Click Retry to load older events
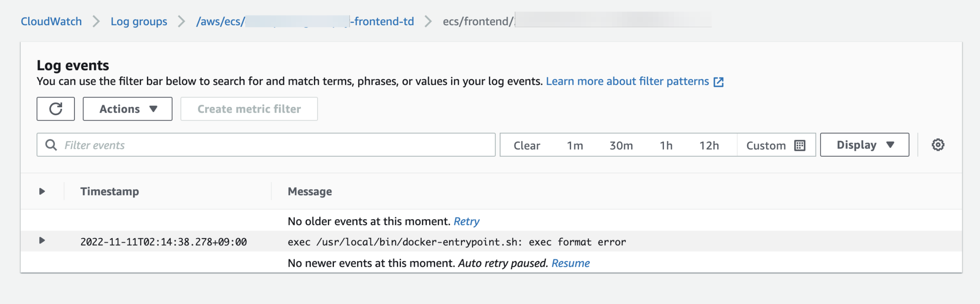 click(x=466, y=221)
